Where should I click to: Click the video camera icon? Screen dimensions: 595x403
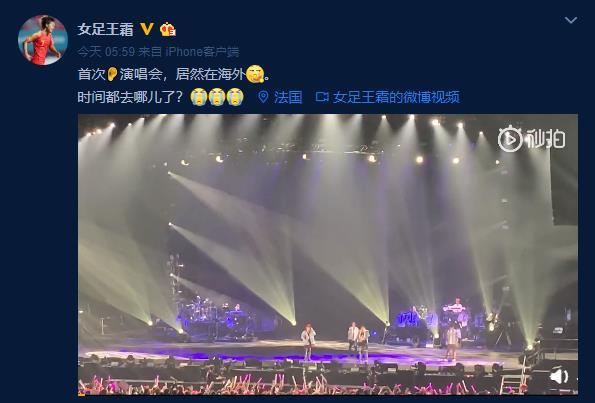322,97
